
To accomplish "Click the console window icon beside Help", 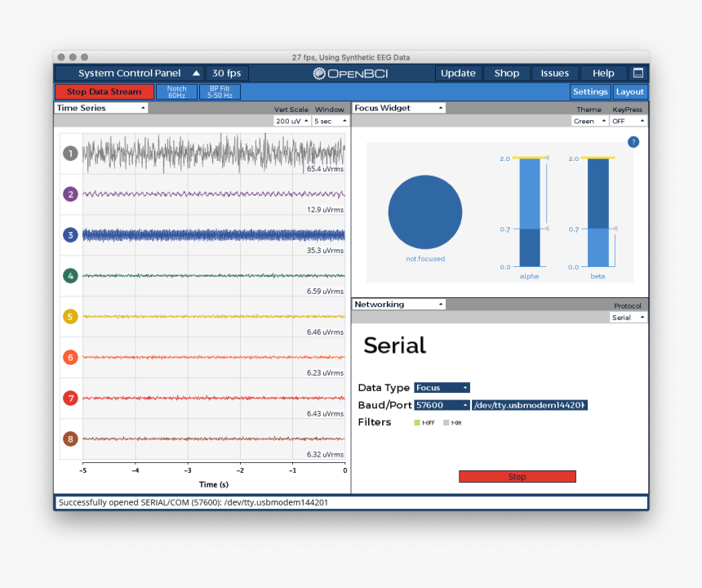I will pos(638,73).
